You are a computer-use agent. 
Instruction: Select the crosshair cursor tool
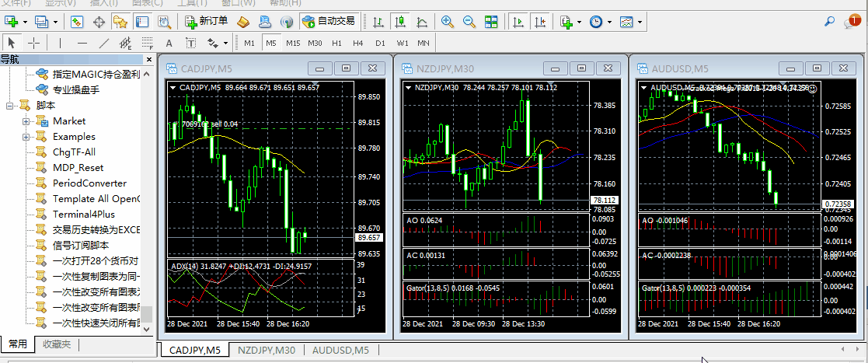coord(34,43)
